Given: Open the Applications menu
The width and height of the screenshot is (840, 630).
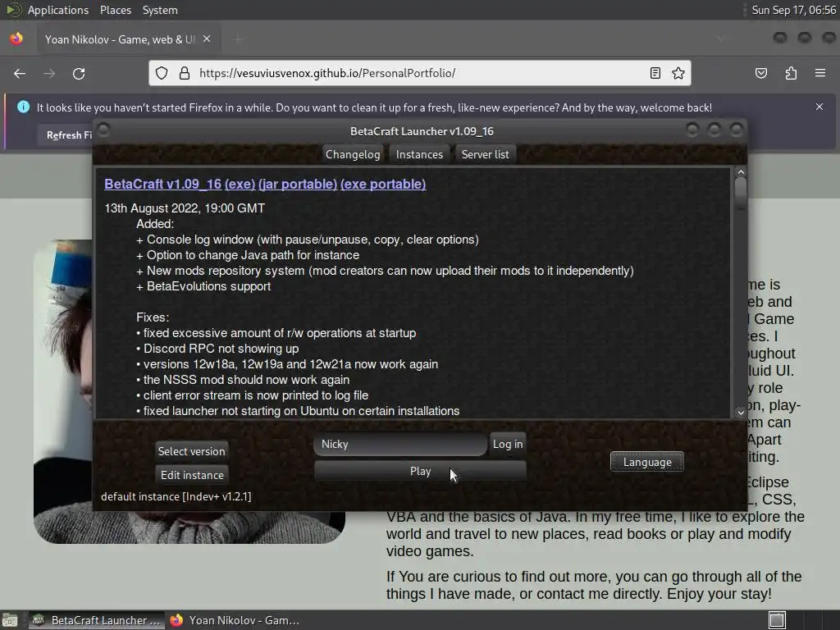Looking at the screenshot, I should pyautogui.click(x=58, y=10).
